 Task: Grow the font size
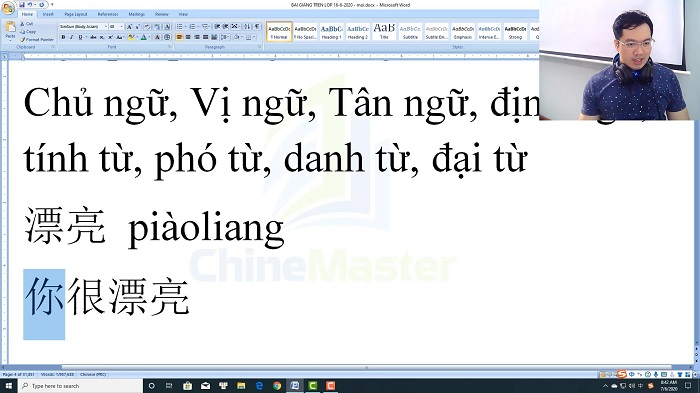tap(129, 27)
